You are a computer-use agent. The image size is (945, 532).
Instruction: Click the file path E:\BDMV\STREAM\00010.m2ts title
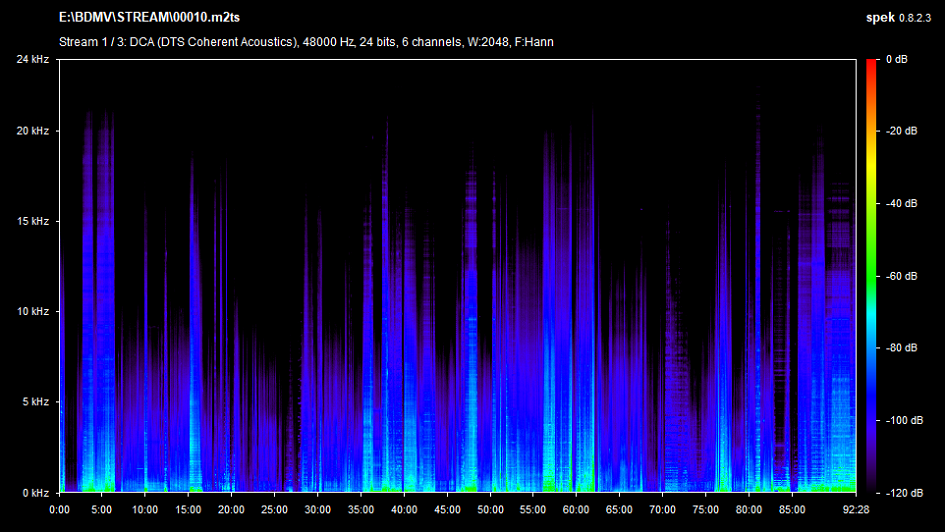pyautogui.click(x=149, y=18)
